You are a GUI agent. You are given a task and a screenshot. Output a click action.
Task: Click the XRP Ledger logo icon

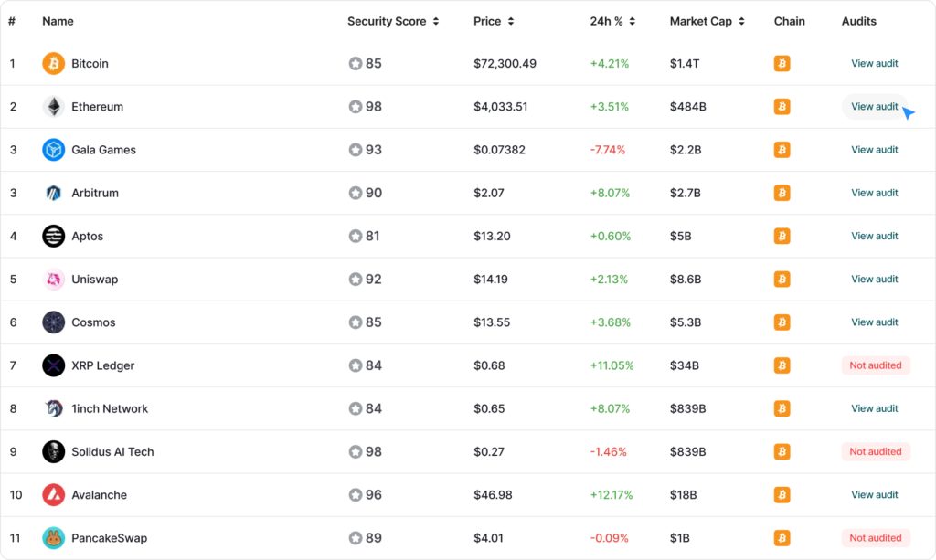(54, 365)
